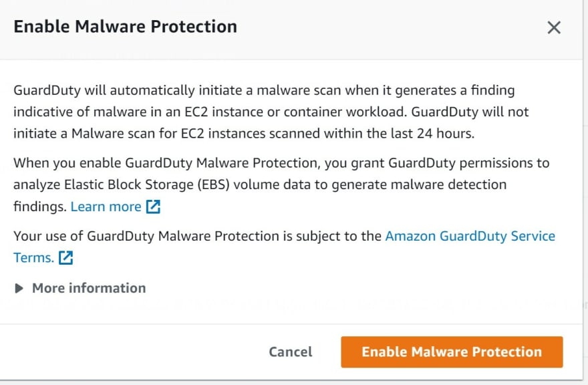
Task: Open the Learn more link
Action: click(106, 207)
